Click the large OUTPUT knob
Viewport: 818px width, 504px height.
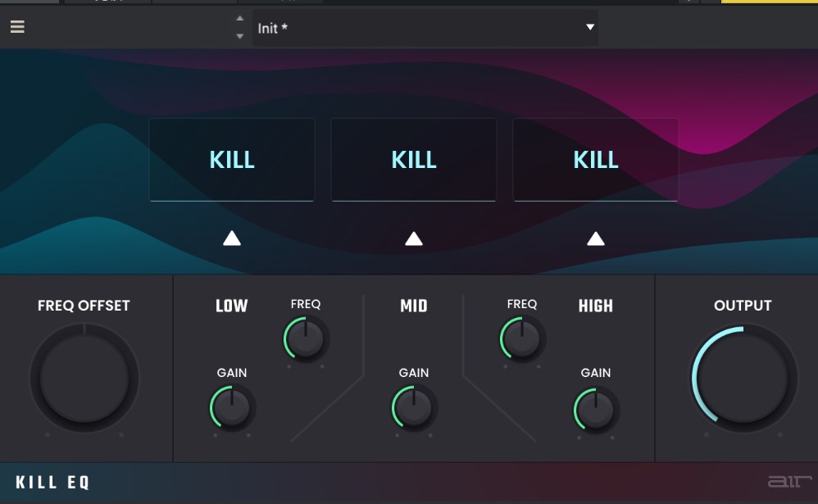pyautogui.click(x=743, y=379)
